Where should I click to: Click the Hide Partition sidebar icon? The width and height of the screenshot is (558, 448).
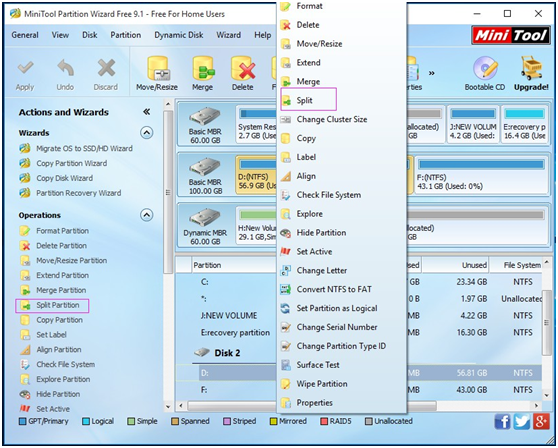pos(25,394)
